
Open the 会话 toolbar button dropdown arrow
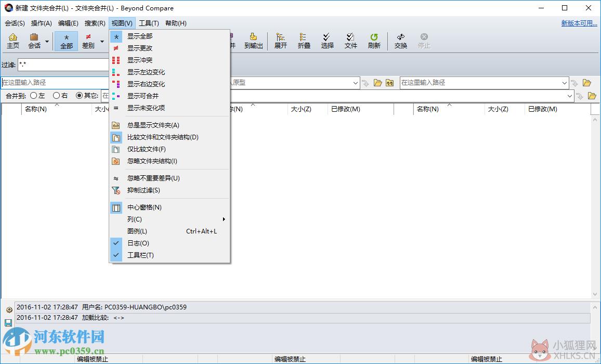pos(47,42)
